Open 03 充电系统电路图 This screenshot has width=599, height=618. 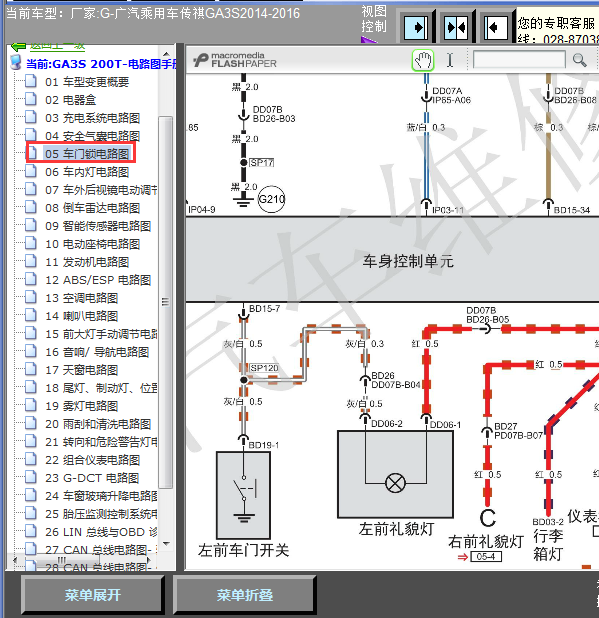tap(92, 118)
